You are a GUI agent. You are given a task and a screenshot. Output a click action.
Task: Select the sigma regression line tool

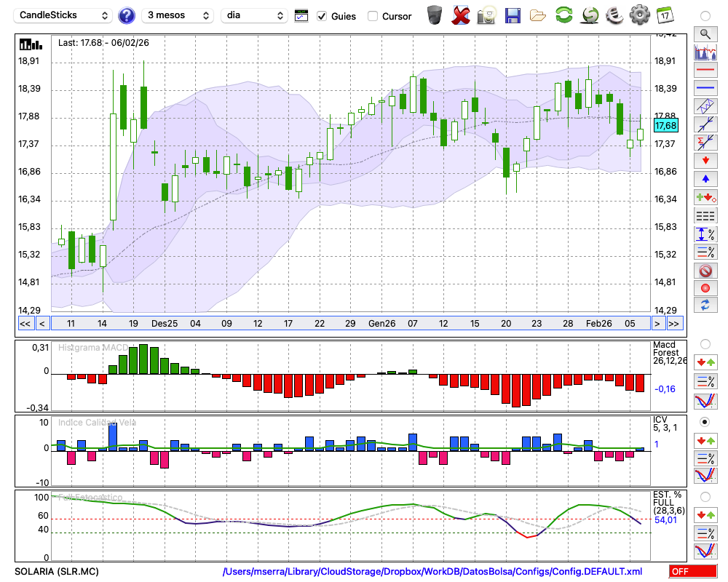click(705, 142)
